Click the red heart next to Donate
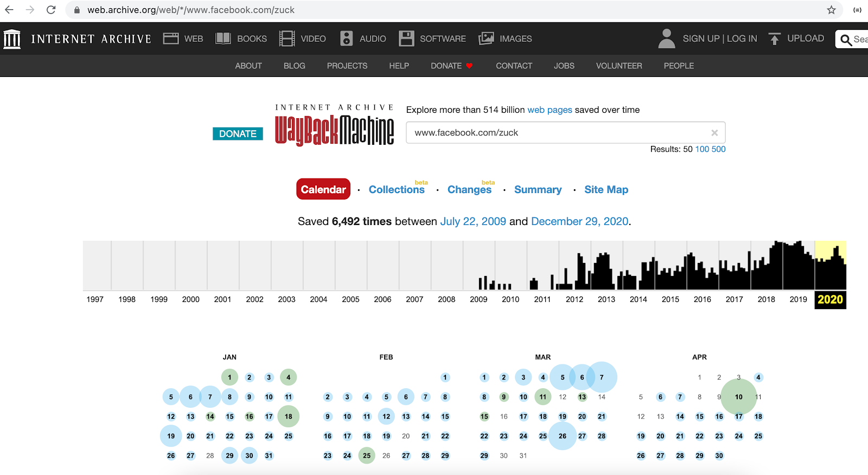 469,66
